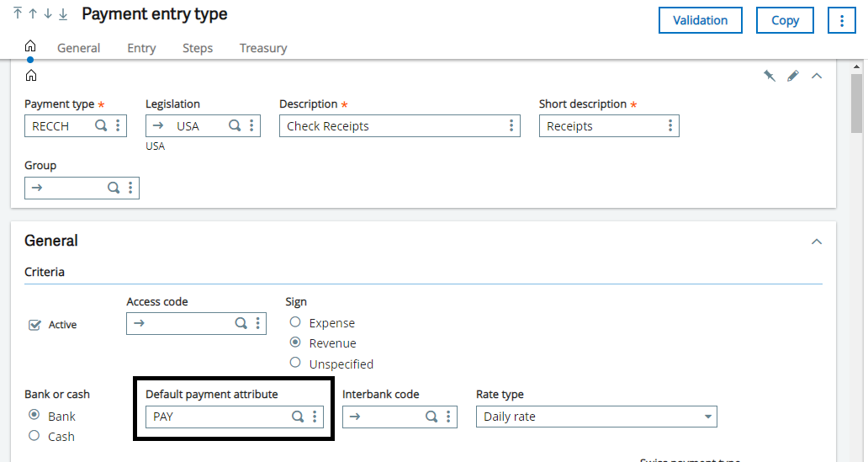The width and height of the screenshot is (868, 462).
Task: Search Legislation lookup icon
Action: click(235, 125)
